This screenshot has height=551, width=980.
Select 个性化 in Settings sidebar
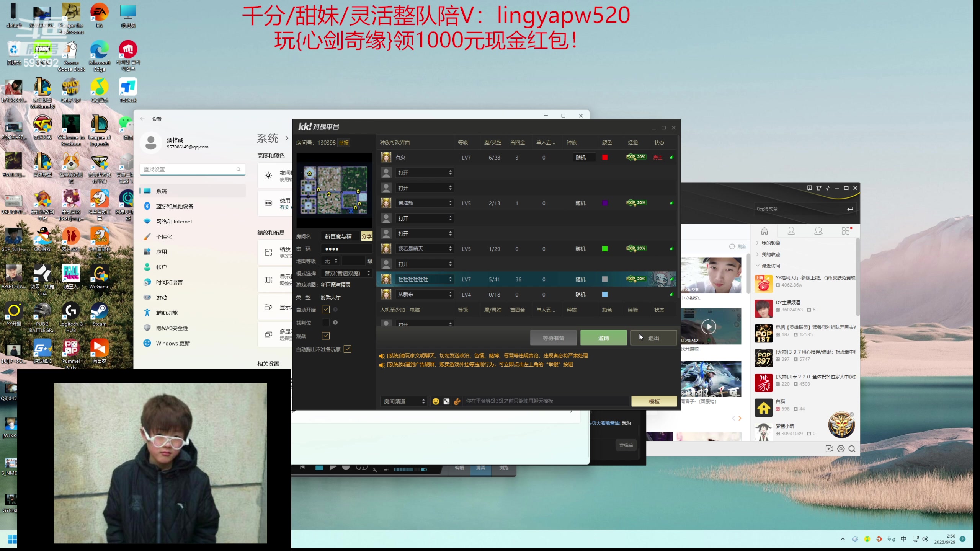point(193,237)
